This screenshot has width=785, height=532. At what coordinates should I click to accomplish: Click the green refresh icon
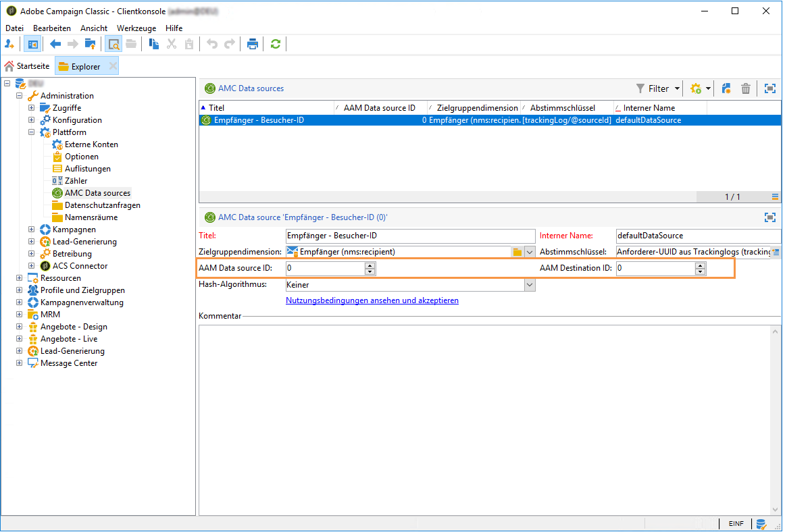pos(276,44)
